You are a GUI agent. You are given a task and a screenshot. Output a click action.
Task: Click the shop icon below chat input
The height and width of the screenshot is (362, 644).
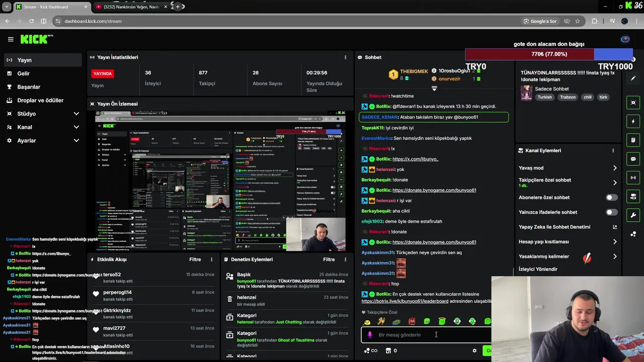[x=388, y=350]
